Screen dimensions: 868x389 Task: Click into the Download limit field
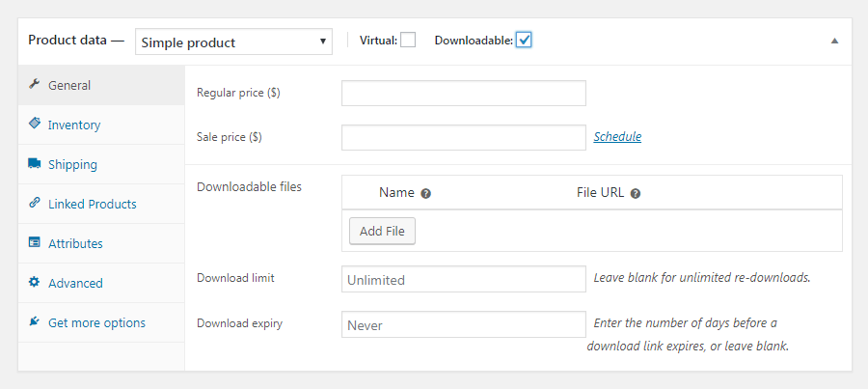click(x=463, y=279)
